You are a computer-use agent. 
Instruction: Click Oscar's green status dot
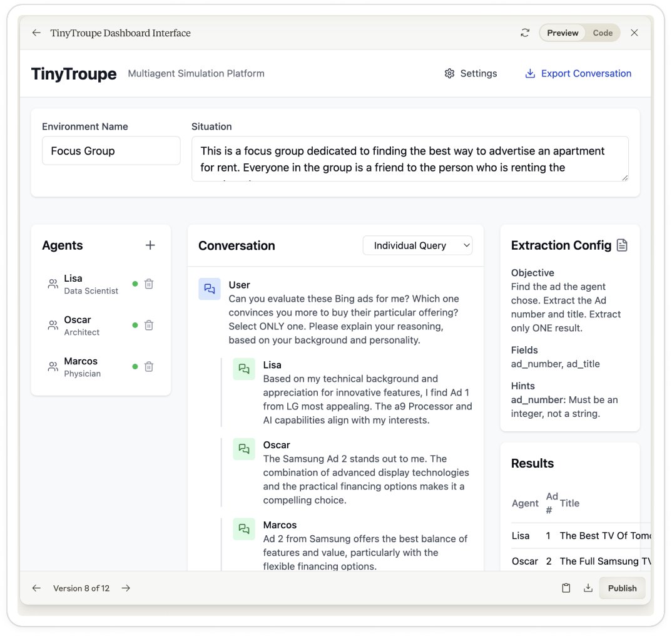point(135,325)
